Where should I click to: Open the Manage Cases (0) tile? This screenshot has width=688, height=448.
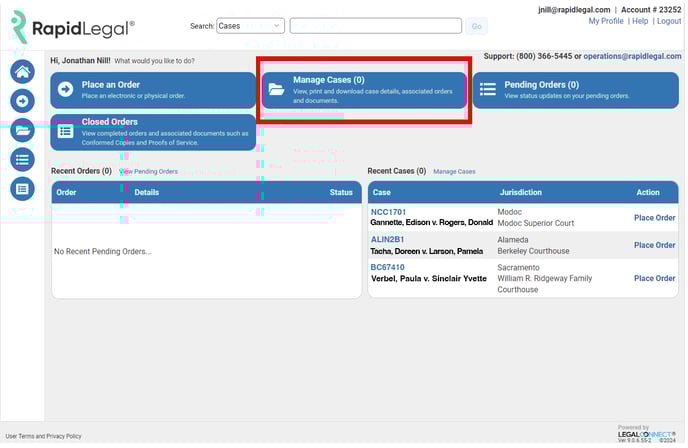point(364,90)
